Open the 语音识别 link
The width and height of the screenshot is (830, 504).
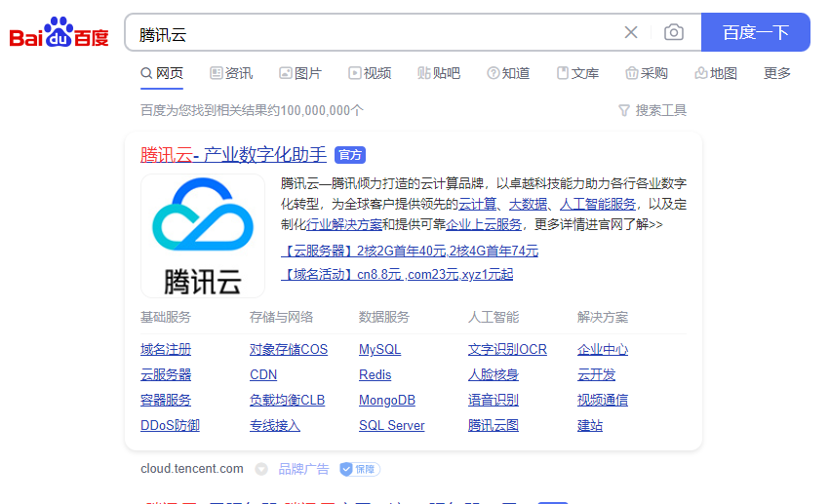(x=494, y=401)
